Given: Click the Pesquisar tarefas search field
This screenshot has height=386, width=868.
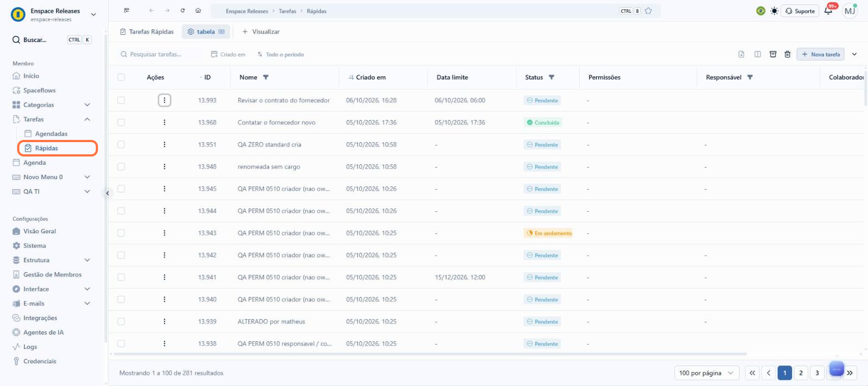Looking at the screenshot, I should click(x=161, y=54).
